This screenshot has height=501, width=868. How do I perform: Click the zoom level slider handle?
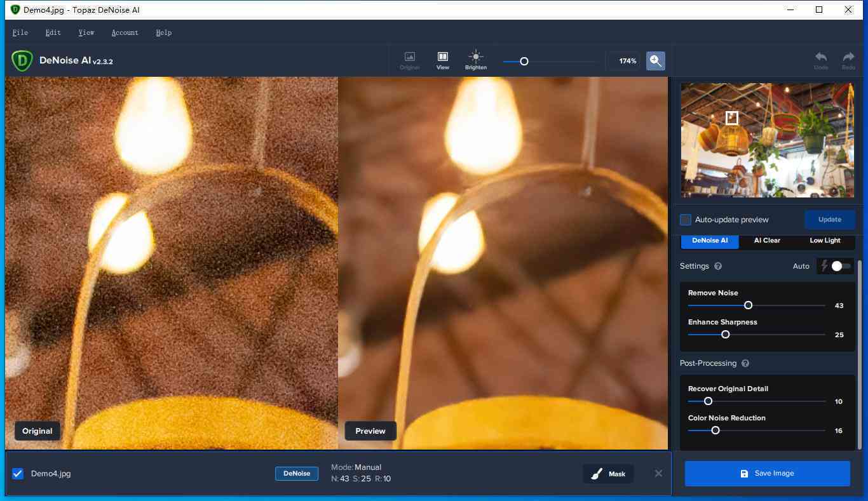pyautogui.click(x=524, y=62)
